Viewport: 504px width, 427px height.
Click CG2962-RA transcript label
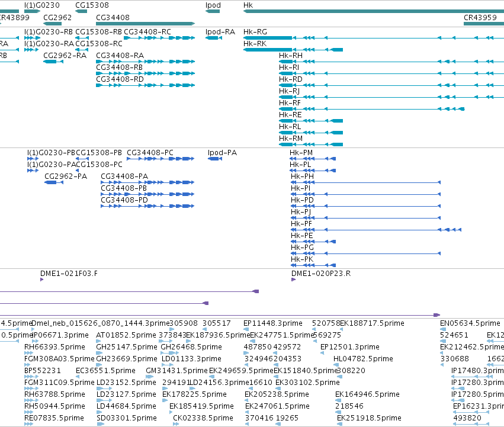click(65, 56)
